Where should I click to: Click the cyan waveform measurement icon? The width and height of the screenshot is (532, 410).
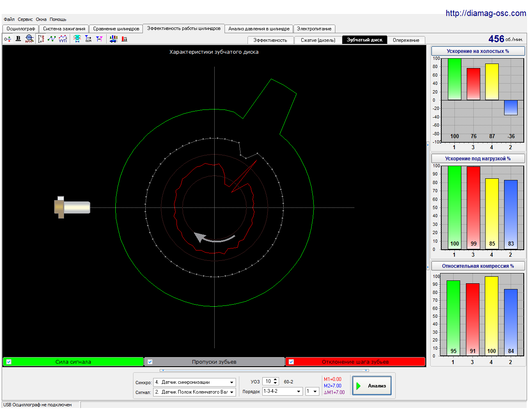(x=77, y=39)
